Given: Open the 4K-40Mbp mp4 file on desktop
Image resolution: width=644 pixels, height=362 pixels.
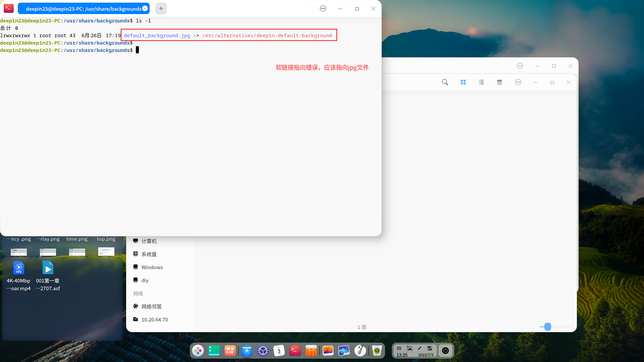Looking at the screenshot, I should (x=18, y=268).
